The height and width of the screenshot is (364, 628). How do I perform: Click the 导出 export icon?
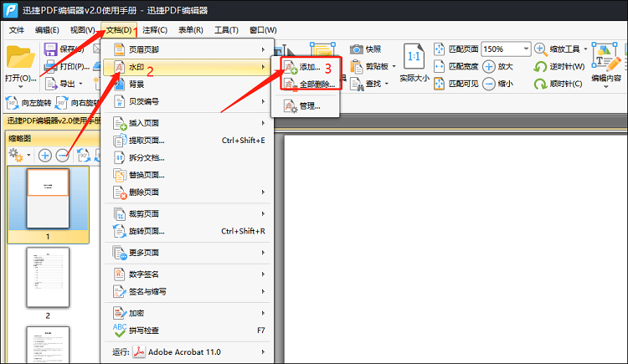(x=51, y=84)
